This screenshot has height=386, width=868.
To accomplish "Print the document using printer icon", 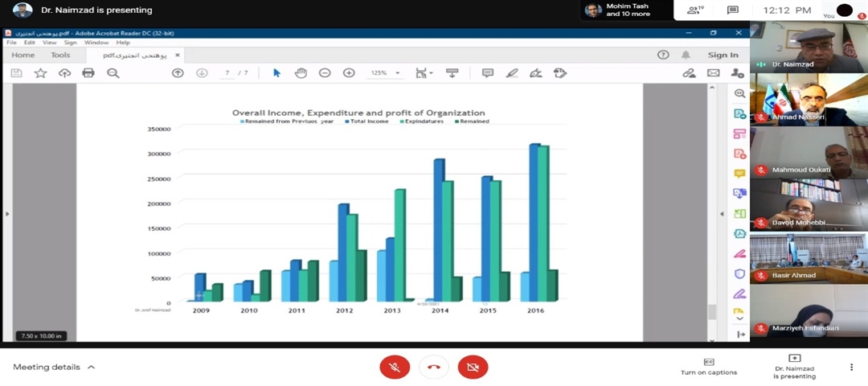I will point(88,72).
